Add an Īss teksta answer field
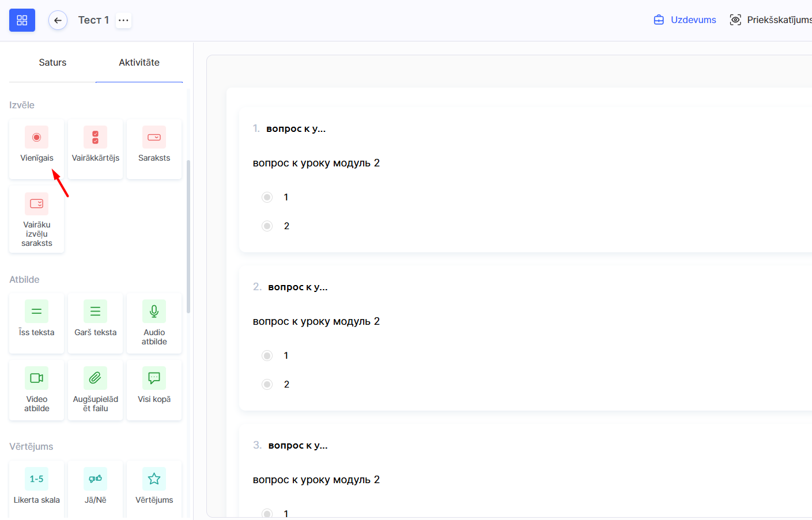The width and height of the screenshot is (812, 520). tap(36, 321)
